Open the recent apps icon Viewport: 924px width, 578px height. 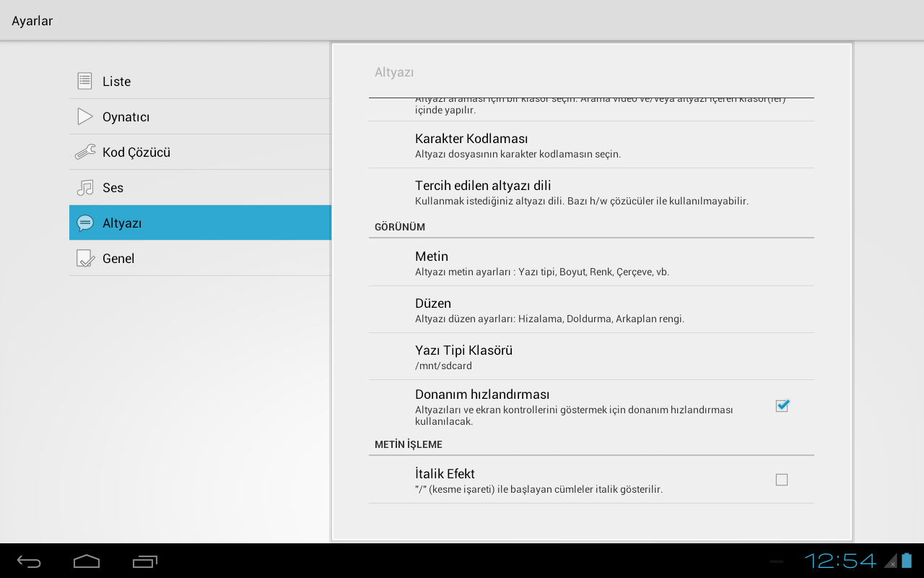click(145, 561)
